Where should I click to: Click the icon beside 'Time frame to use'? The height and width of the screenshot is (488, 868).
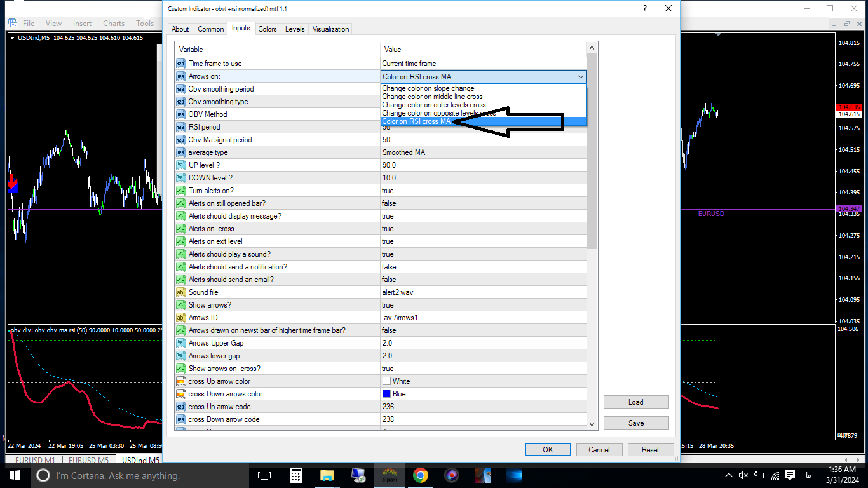pos(180,64)
